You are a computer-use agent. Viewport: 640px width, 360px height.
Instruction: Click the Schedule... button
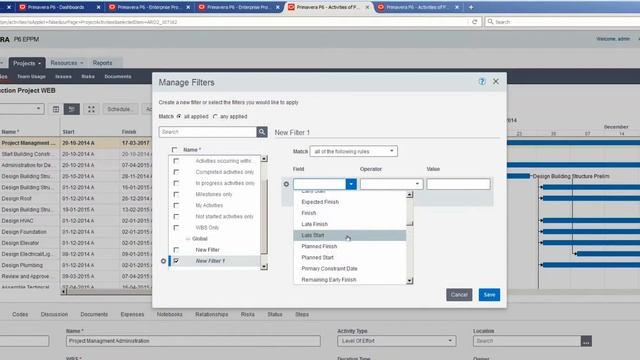click(x=120, y=109)
